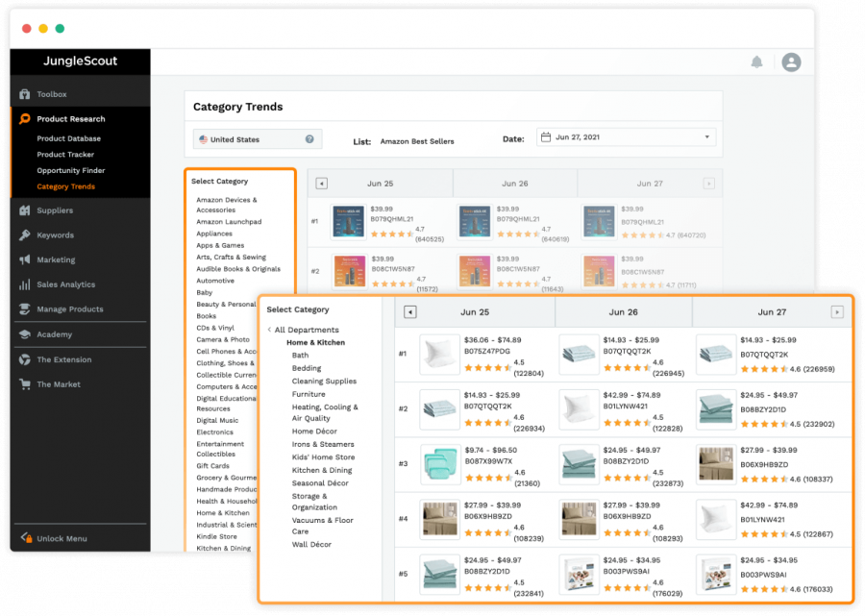The image size is (865, 616).
Task: Open Product Tracker menu item
Action: click(65, 155)
